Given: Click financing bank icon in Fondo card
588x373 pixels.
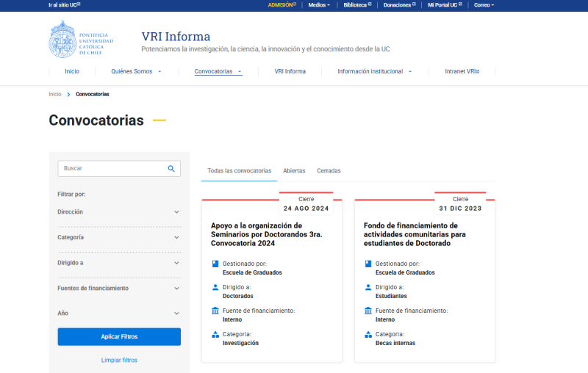Looking at the screenshot, I should (x=368, y=311).
